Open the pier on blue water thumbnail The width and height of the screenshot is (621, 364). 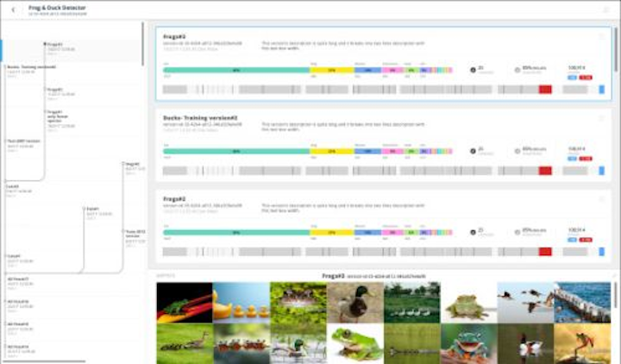click(582, 302)
